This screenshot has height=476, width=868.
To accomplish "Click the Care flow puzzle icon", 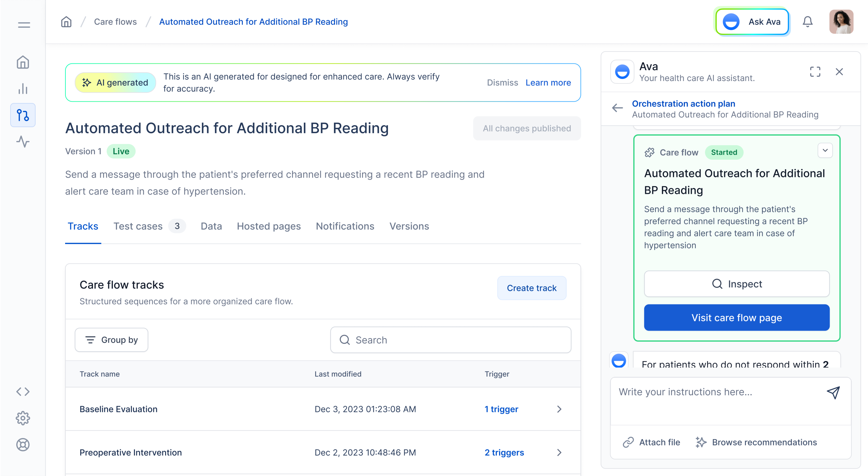I will coord(649,153).
